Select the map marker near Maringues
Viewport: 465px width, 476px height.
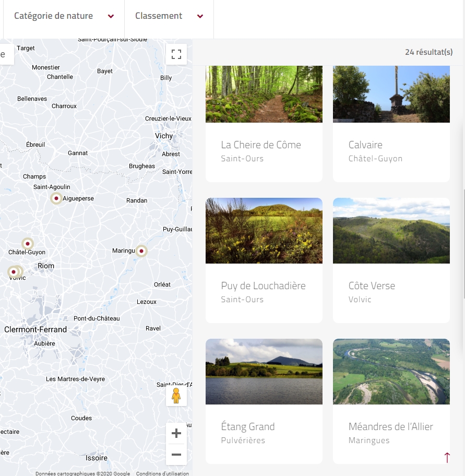pos(141,251)
